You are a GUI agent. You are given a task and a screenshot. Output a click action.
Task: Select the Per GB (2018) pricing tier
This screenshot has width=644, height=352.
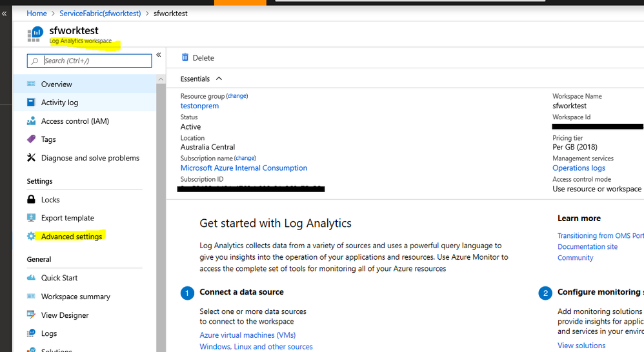coord(574,147)
